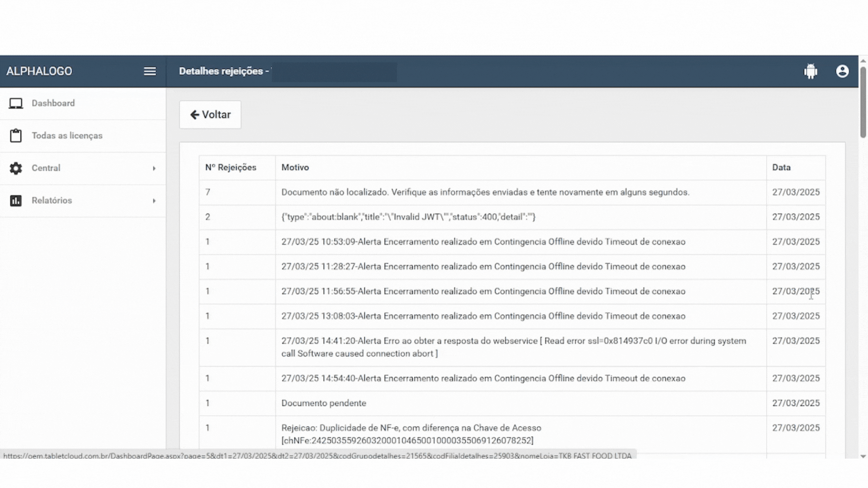Open the user account profile icon
868x488 pixels.
[842, 71]
